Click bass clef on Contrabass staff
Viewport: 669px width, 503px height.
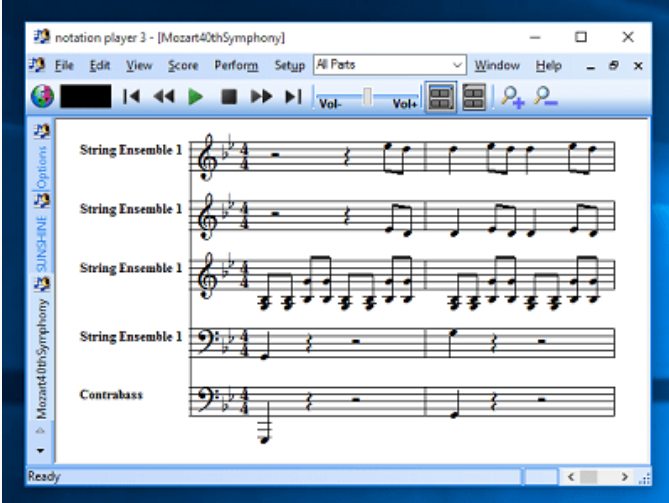pyautogui.click(x=207, y=398)
